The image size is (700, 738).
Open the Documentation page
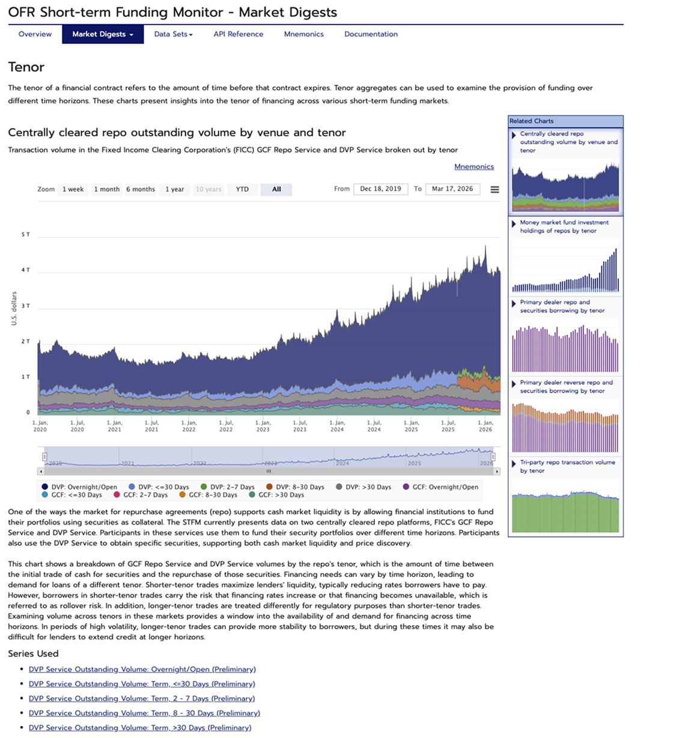[x=371, y=34]
